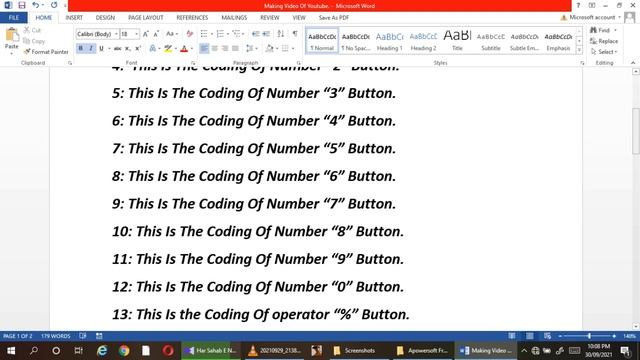
Task: Click Shrink Font icon
Action: (x=156, y=34)
